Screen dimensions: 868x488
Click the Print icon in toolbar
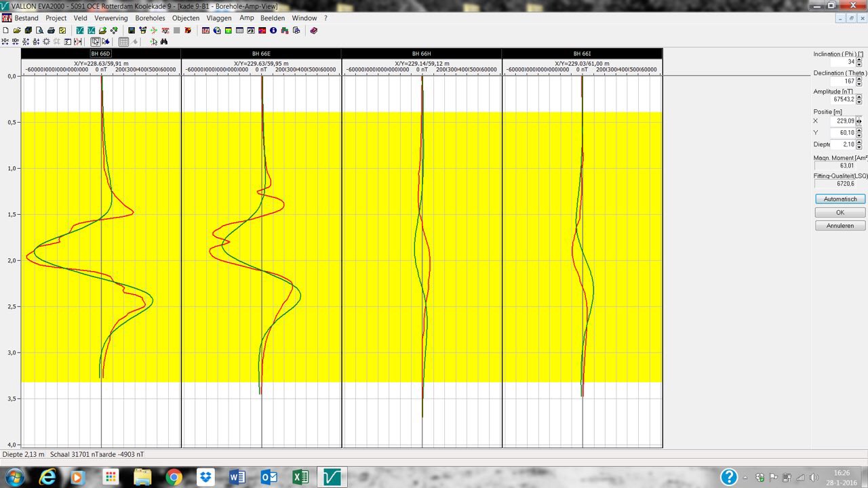[x=51, y=30]
